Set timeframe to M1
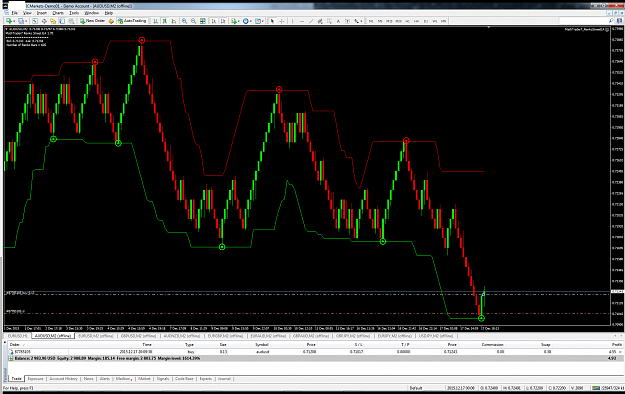625x394 pixels. click(x=371, y=21)
